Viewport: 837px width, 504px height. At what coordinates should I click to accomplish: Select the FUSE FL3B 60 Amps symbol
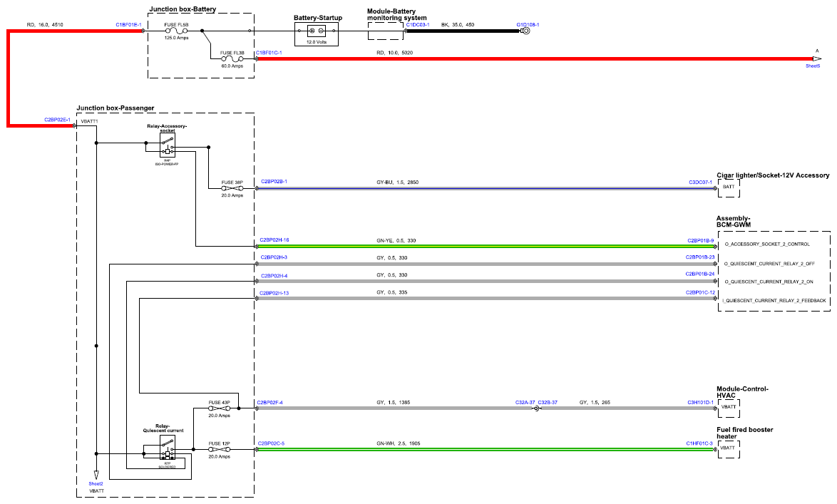pyautogui.click(x=232, y=58)
